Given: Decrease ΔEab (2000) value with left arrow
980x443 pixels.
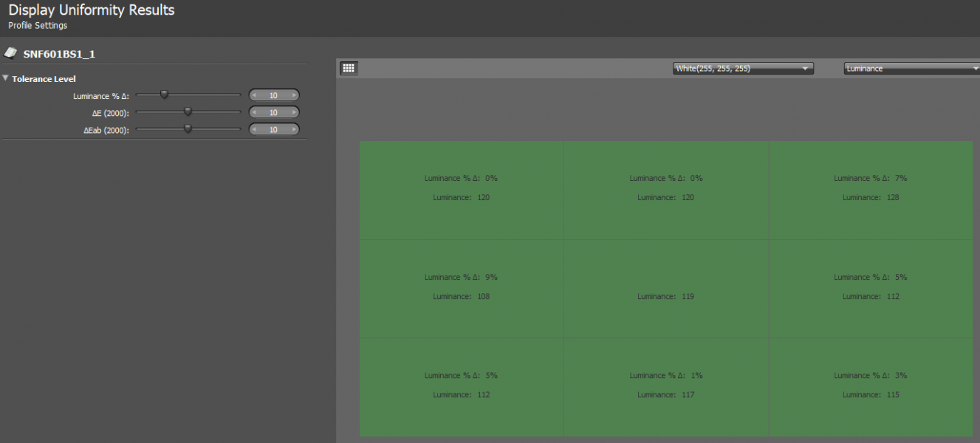Looking at the screenshot, I should pyautogui.click(x=255, y=130).
